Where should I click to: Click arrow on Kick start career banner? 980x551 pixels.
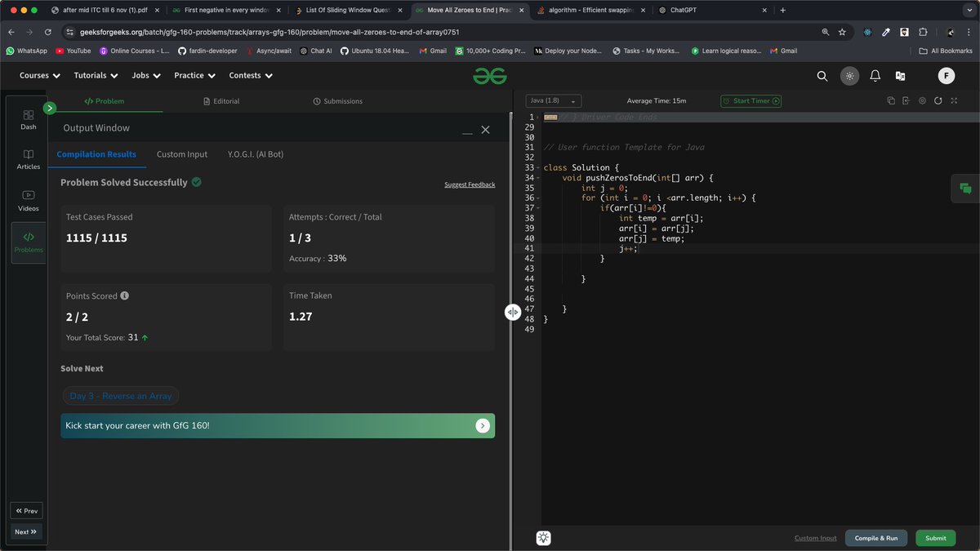483,425
